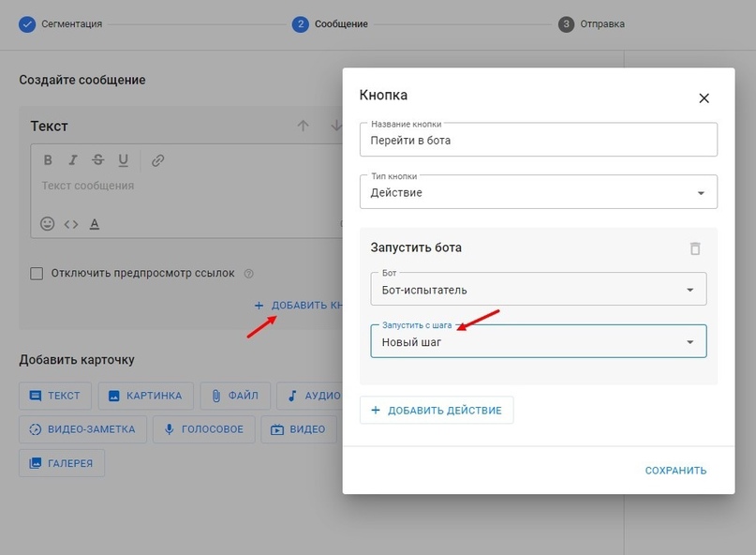Click the Bold formatting icon

[48, 160]
